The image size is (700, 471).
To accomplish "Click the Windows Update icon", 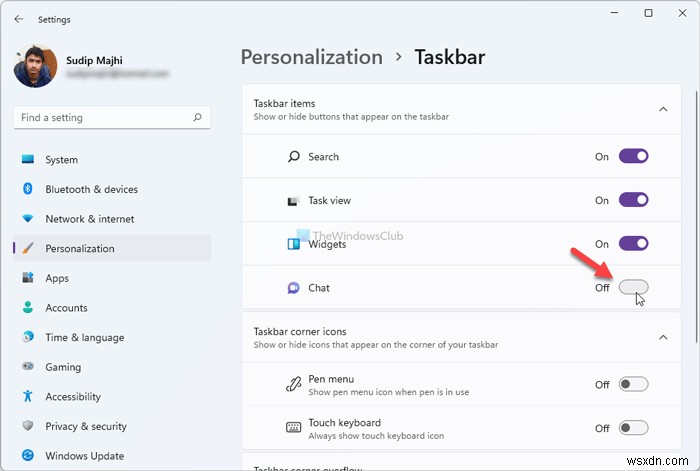I will pos(28,456).
